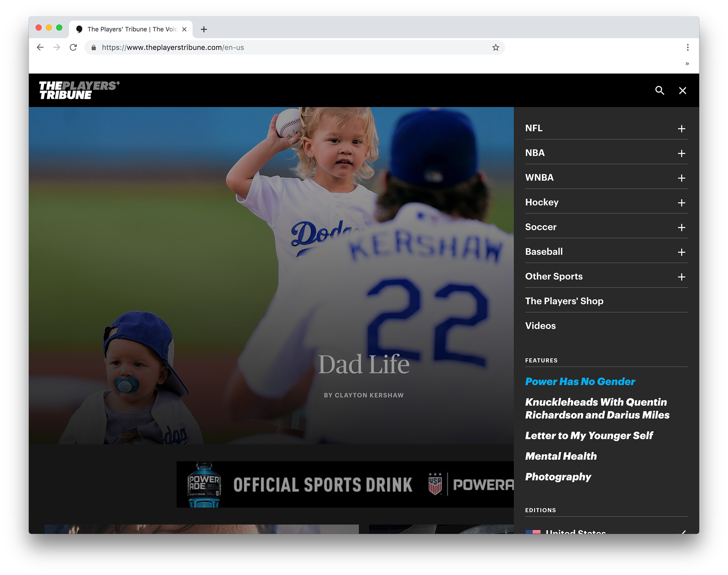The height and width of the screenshot is (575, 728).
Task: Click the browser forward arrow
Action: [56, 47]
